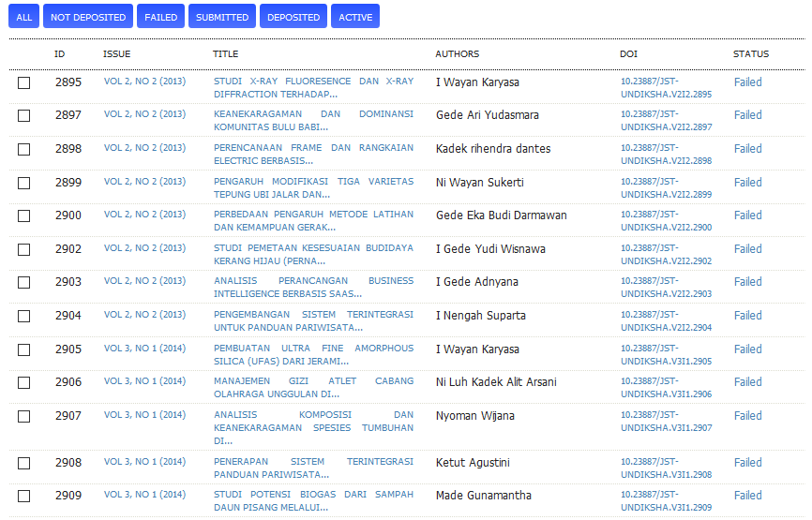812x520 pixels.
Task: Filter by NOT DEPOSITED status
Action: [x=88, y=17]
